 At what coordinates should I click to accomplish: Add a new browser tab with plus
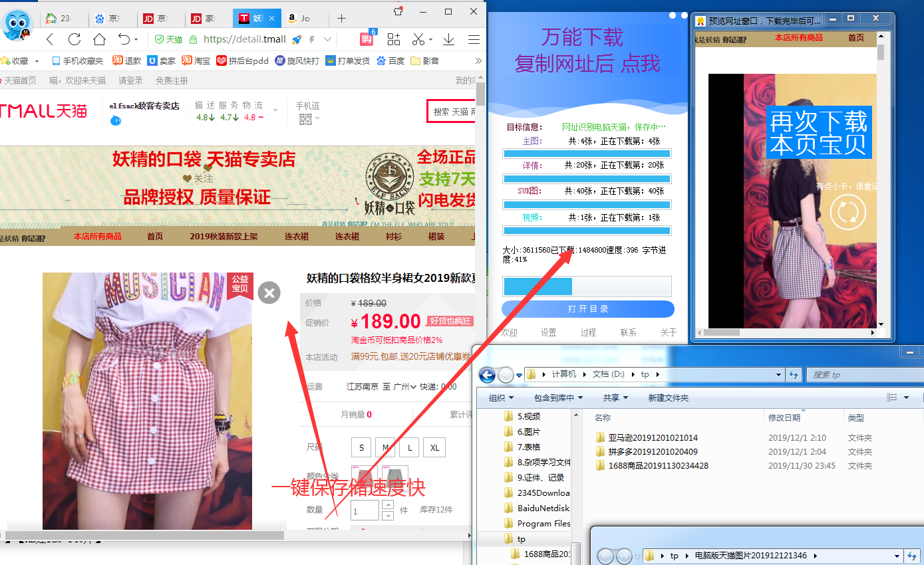point(341,18)
